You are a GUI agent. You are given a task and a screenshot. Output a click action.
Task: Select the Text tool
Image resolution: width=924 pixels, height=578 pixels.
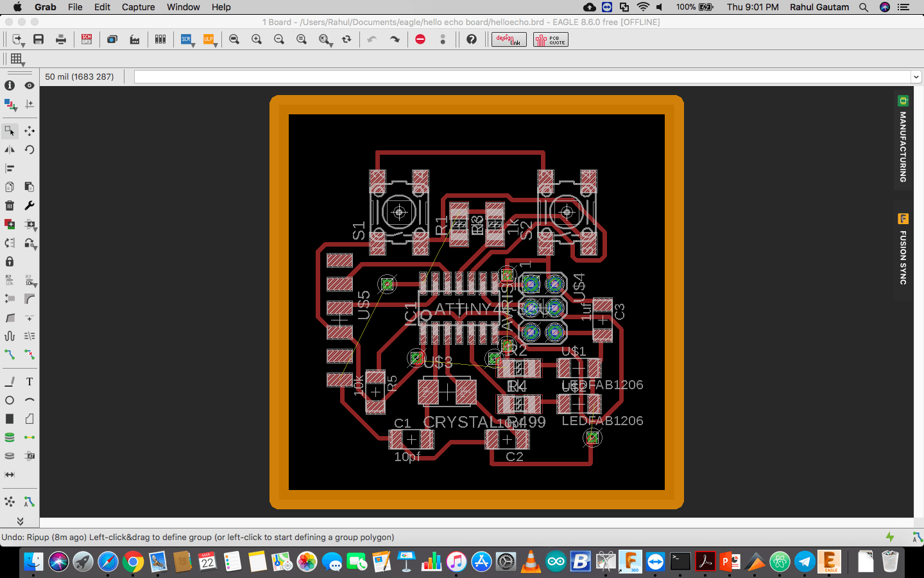[30, 381]
